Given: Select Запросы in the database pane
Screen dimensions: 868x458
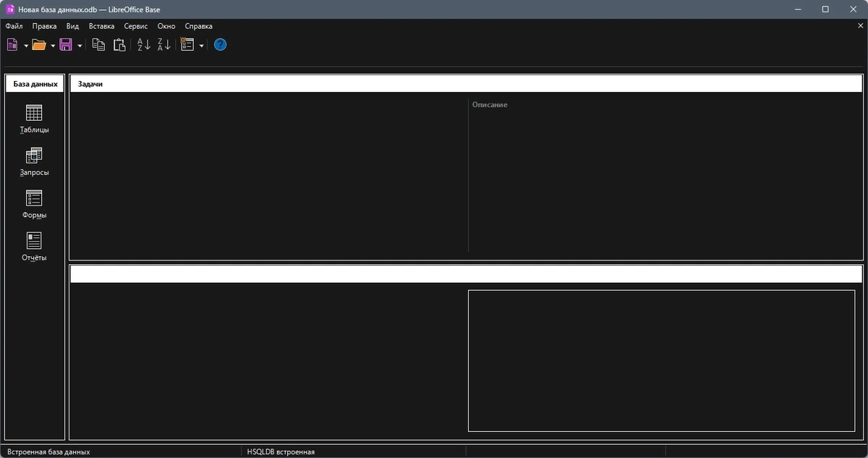Looking at the screenshot, I should coord(34,162).
